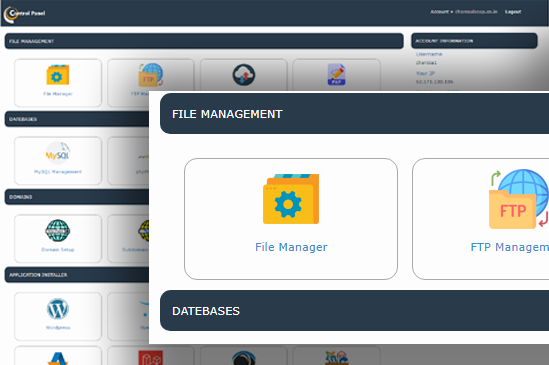The image size is (549, 365).
Task: Click the teal Domain Setup globe icon
Action: click(x=58, y=230)
